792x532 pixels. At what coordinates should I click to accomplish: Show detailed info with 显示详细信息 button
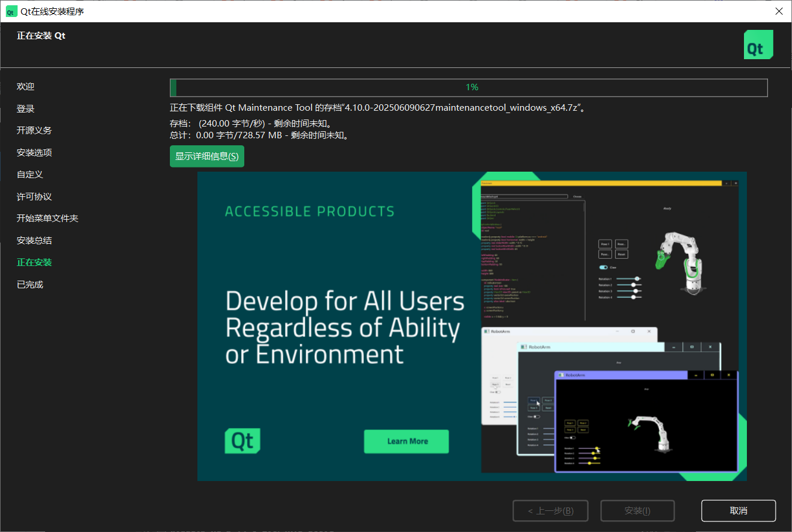click(x=207, y=156)
